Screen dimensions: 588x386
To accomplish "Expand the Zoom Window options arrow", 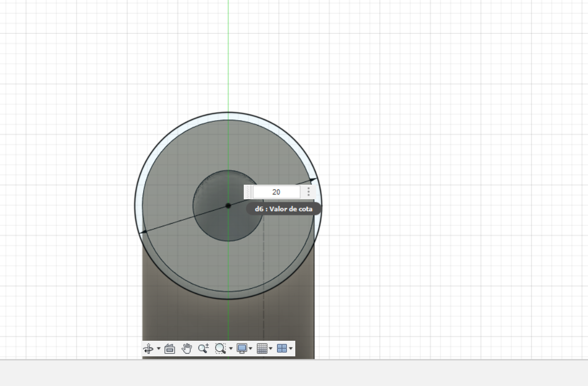I will pos(231,349).
